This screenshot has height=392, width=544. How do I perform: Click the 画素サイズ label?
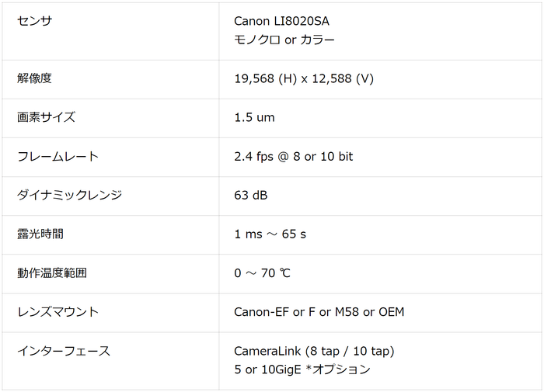pos(46,117)
